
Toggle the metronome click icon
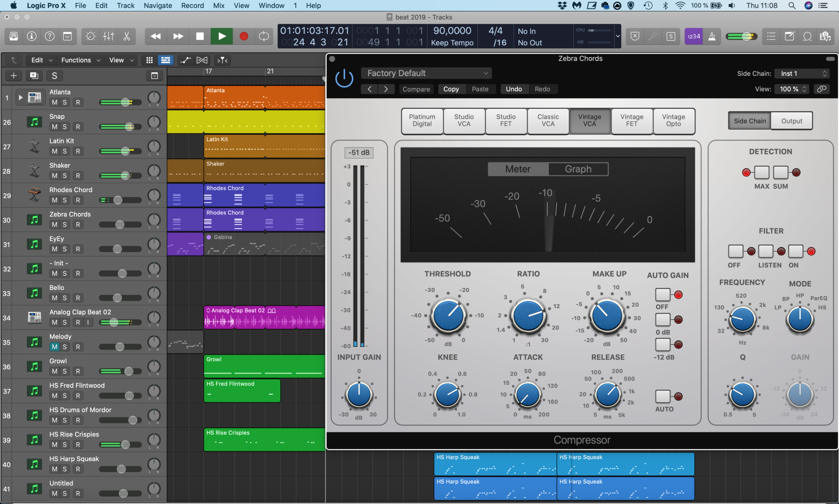[712, 36]
